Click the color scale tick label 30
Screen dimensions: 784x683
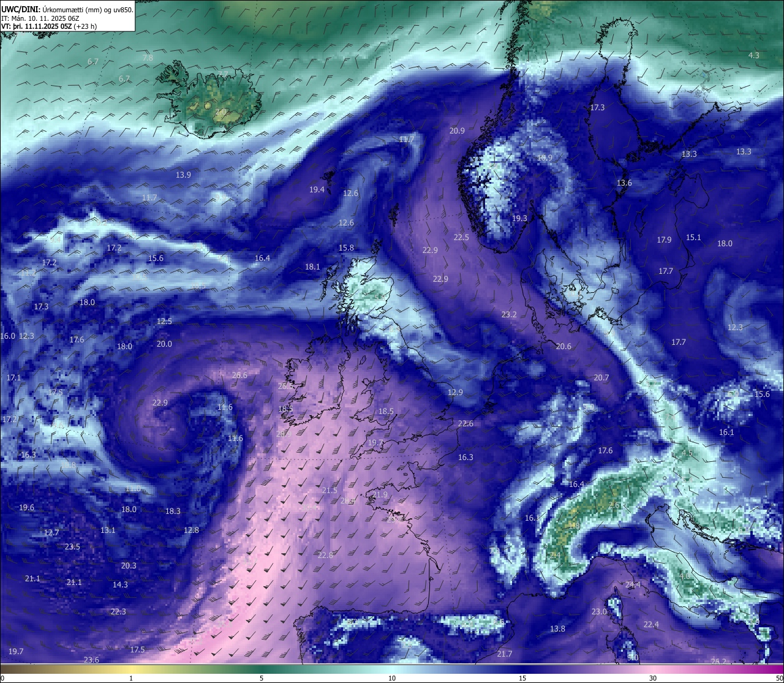[653, 678]
